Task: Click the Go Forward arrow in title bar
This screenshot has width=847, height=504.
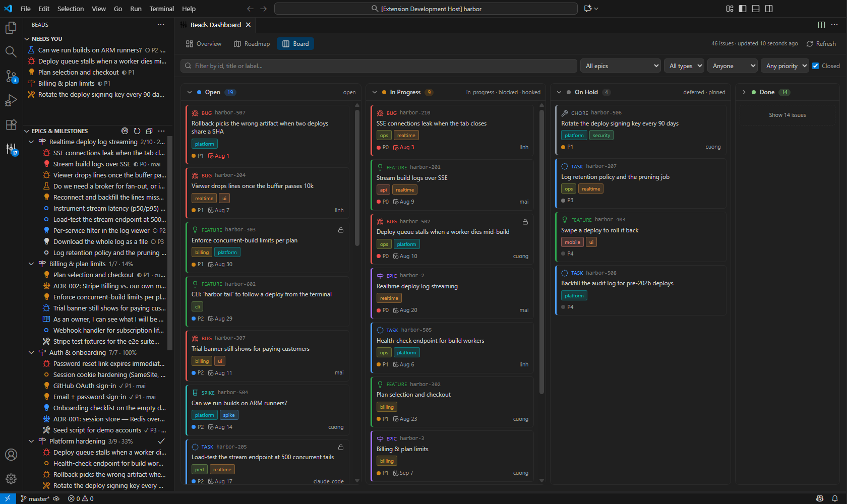Action: click(x=263, y=9)
